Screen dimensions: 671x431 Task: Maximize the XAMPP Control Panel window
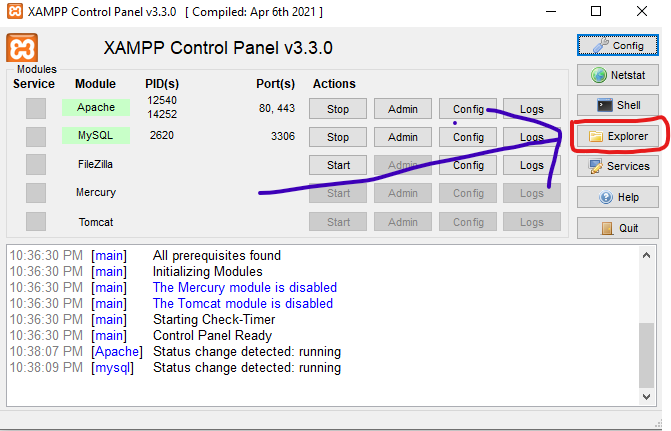click(596, 12)
